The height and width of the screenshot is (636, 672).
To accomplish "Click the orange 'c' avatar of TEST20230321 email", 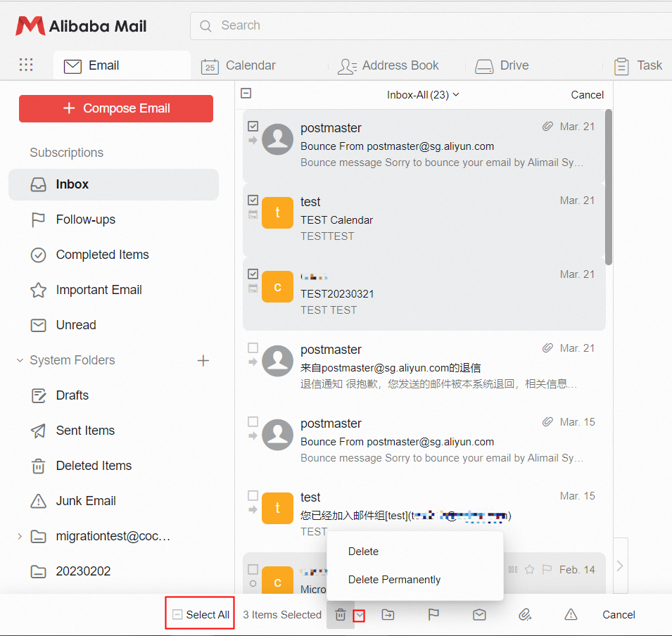I will (x=278, y=287).
